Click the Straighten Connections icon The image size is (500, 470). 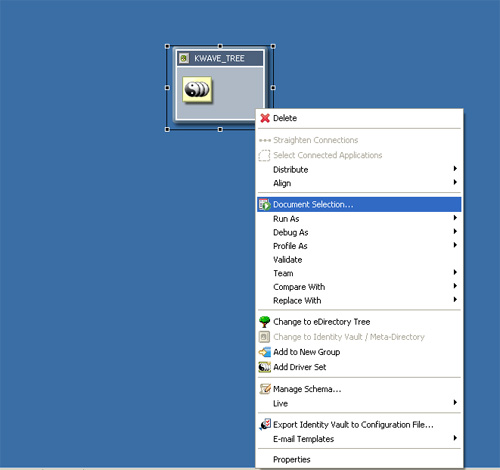[x=265, y=140]
